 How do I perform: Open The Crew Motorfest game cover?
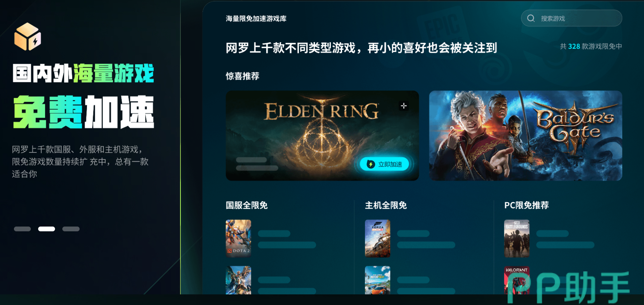click(x=377, y=280)
